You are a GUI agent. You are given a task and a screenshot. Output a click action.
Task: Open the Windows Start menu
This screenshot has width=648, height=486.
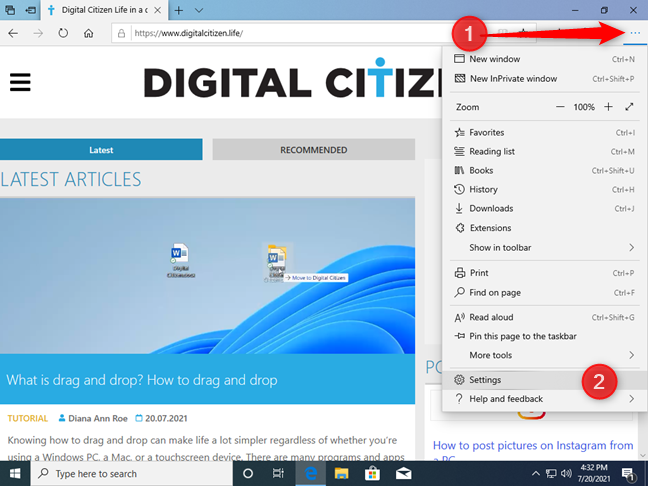click(x=15, y=474)
